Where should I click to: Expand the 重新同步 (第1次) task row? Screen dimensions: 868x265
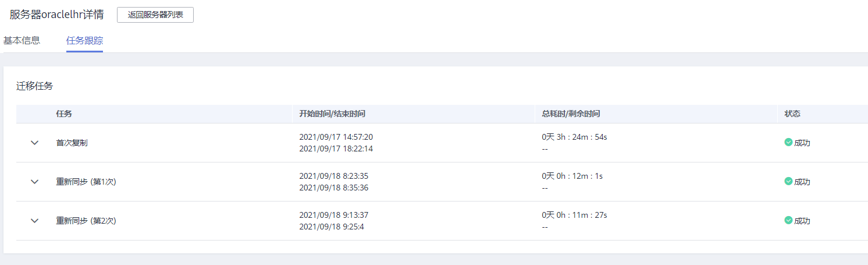coord(34,182)
